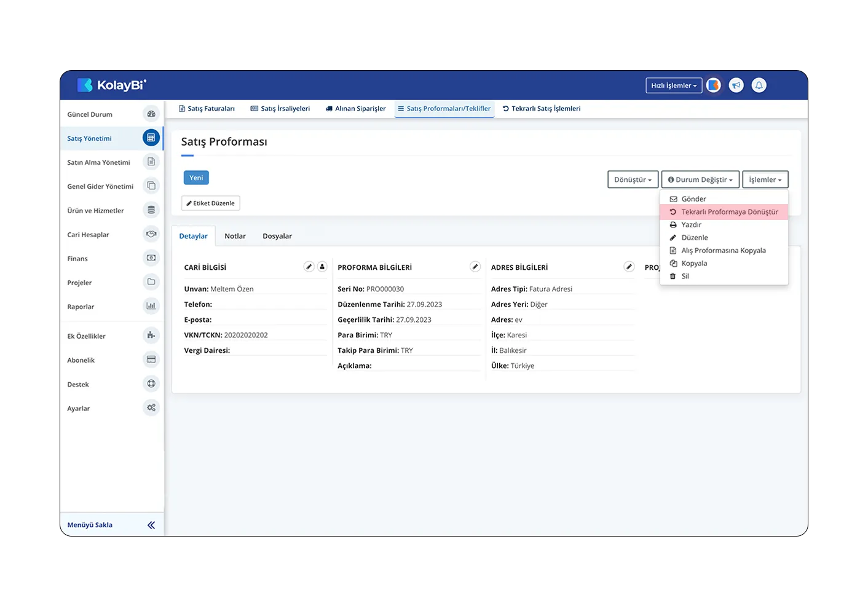Open Güncel Durum sidebar item
Viewport: 868px width, 590px height.
pyautogui.click(x=112, y=114)
